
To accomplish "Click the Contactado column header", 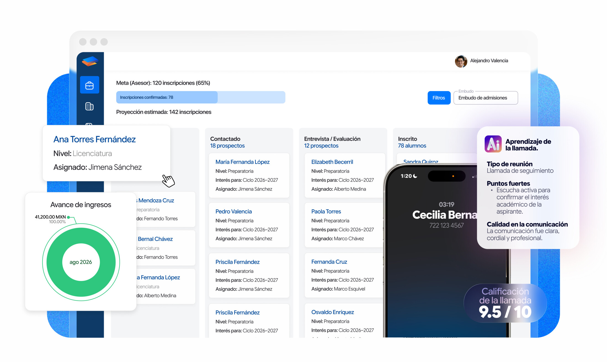I will (225, 139).
